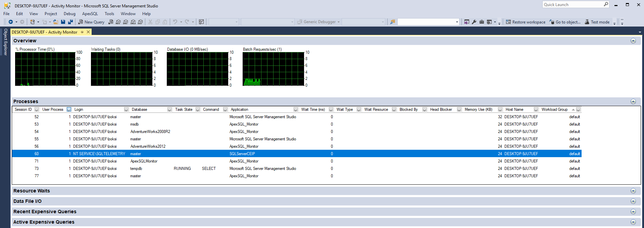Click the wrench Properties icon

[474, 22]
